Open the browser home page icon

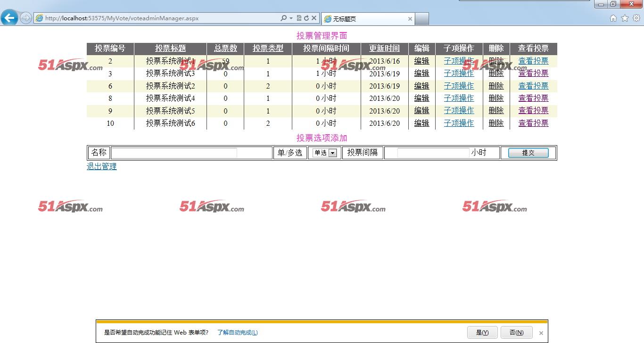pos(613,18)
